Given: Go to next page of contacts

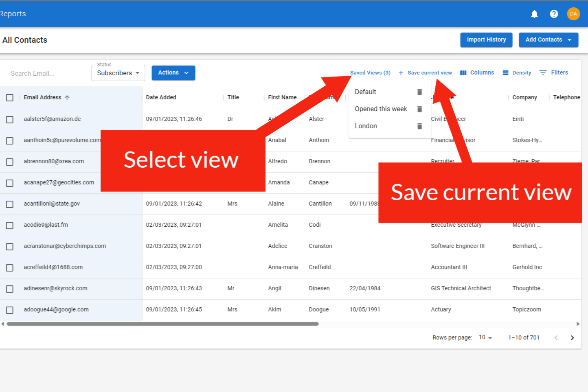Looking at the screenshot, I should click(572, 337).
